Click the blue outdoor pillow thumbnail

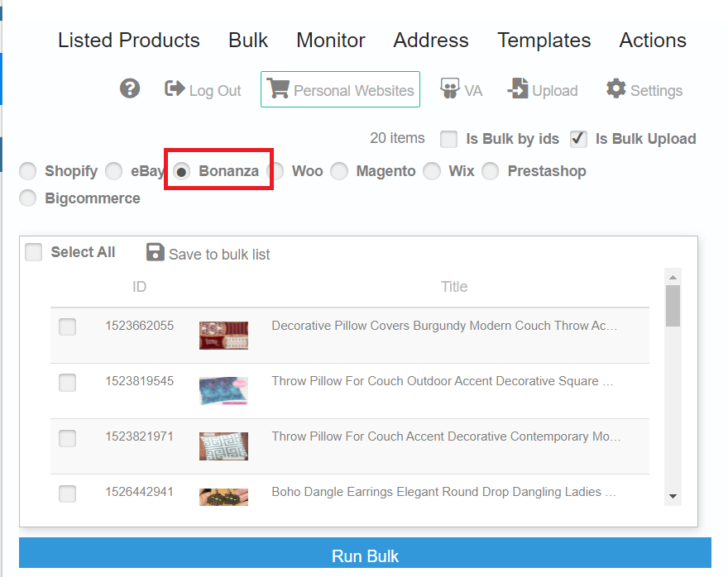[x=223, y=390]
